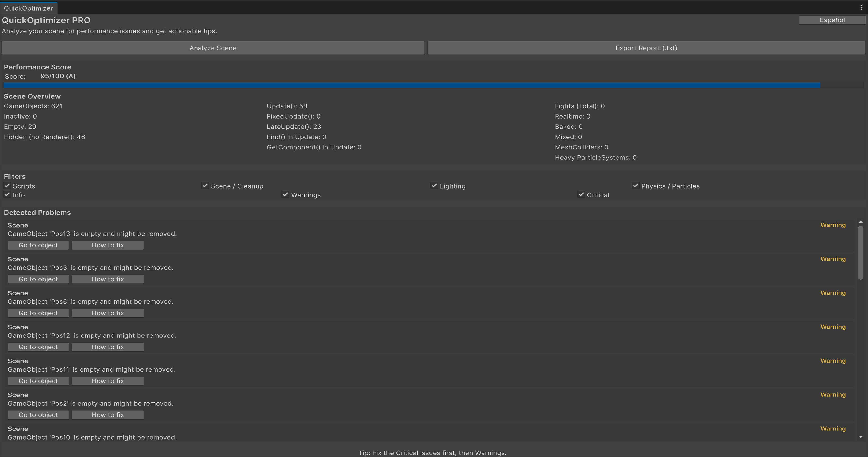Click Export Report (.txt) button
This screenshot has height=457, width=868.
[x=646, y=48]
